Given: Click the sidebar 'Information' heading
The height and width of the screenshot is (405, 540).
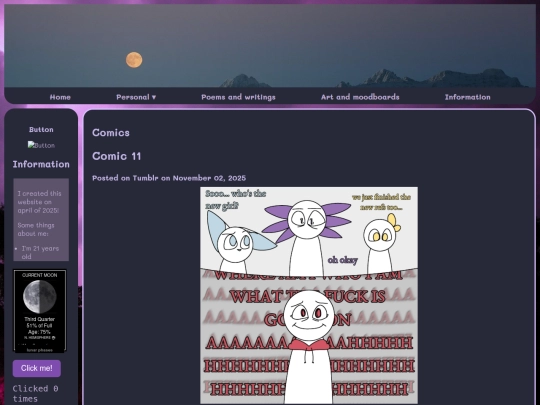Looking at the screenshot, I should click(x=41, y=164).
